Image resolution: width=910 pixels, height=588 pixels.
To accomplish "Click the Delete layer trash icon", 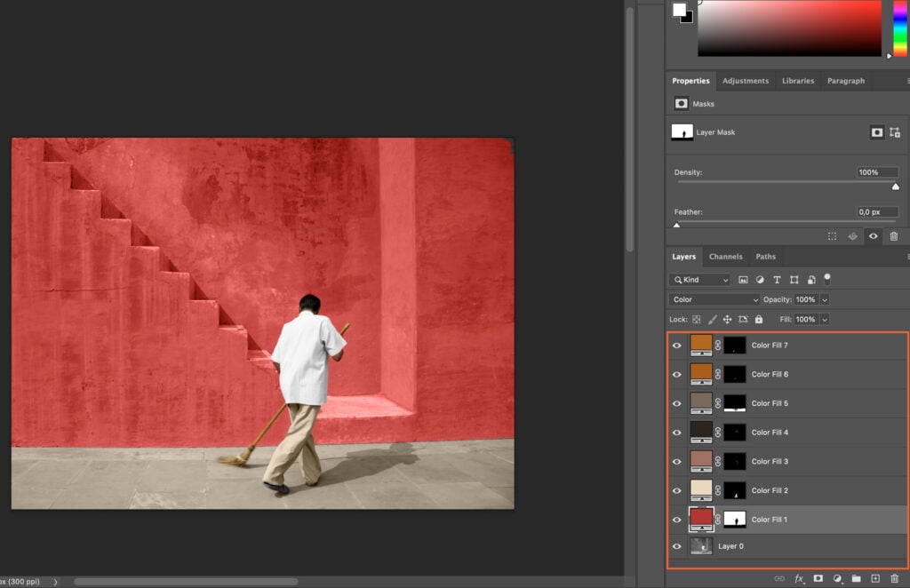I will [894, 578].
